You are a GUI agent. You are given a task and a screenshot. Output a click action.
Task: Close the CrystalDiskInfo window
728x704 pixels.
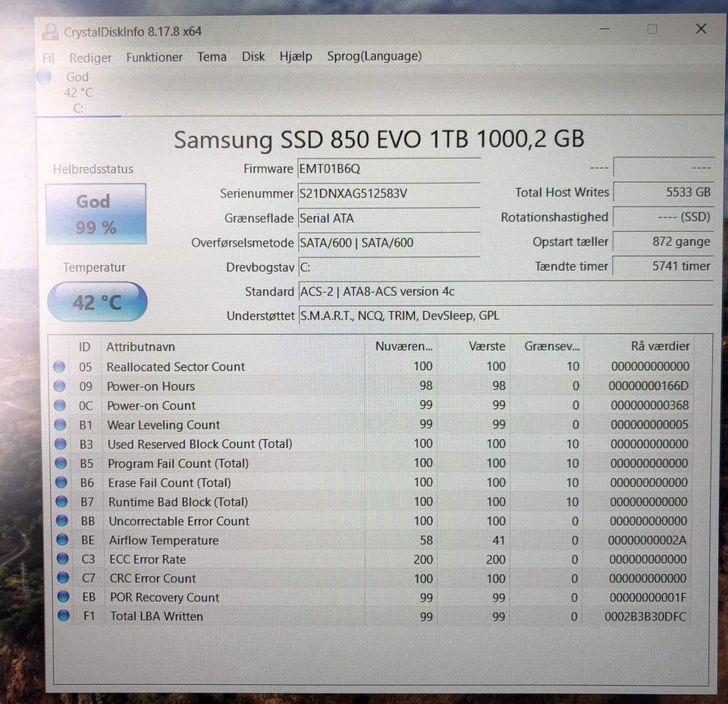click(701, 29)
